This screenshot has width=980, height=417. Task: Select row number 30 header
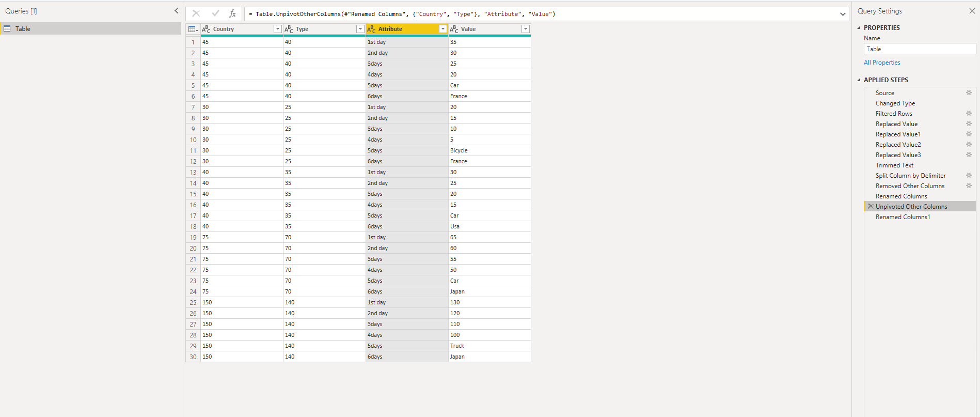[x=193, y=357]
